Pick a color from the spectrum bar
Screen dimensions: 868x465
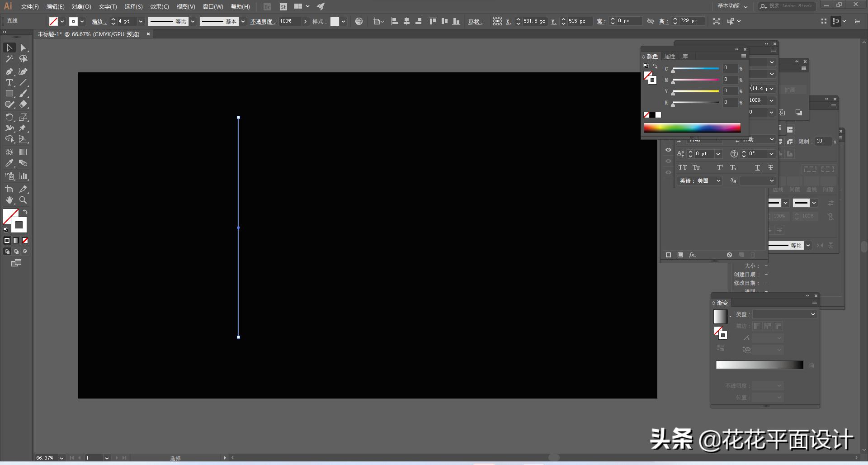[692, 128]
